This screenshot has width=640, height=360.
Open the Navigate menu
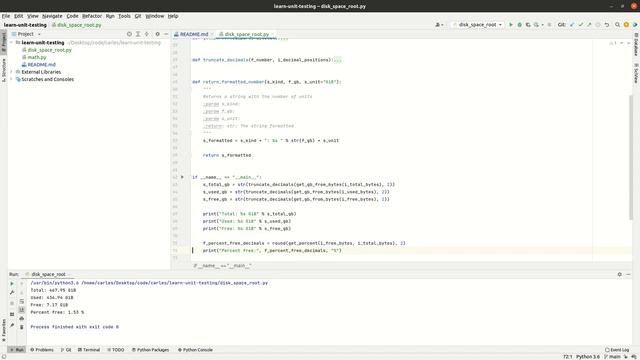click(52, 16)
